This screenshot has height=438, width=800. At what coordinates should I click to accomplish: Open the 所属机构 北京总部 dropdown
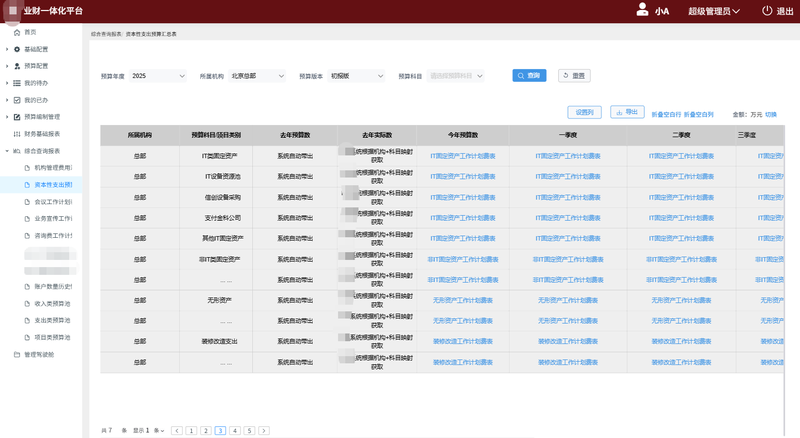click(x=256, y=75)
